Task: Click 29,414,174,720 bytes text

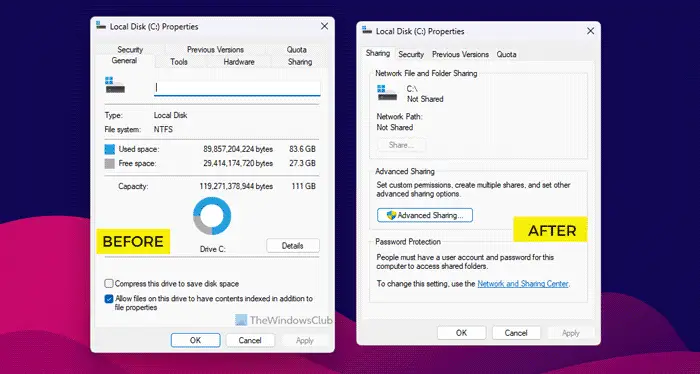Action: (x=238, y=163)
